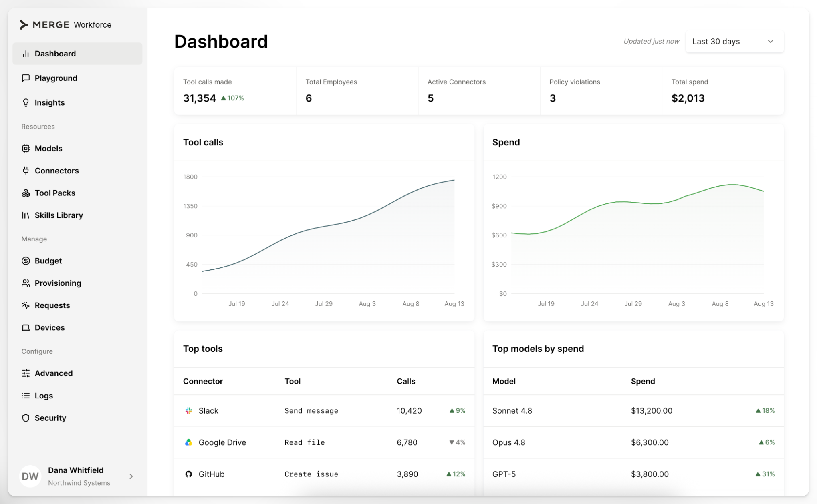Click the Requests cursor icon
Viewport: 817px width, 504px height.
pyautogui.click(x=26, y=305)
